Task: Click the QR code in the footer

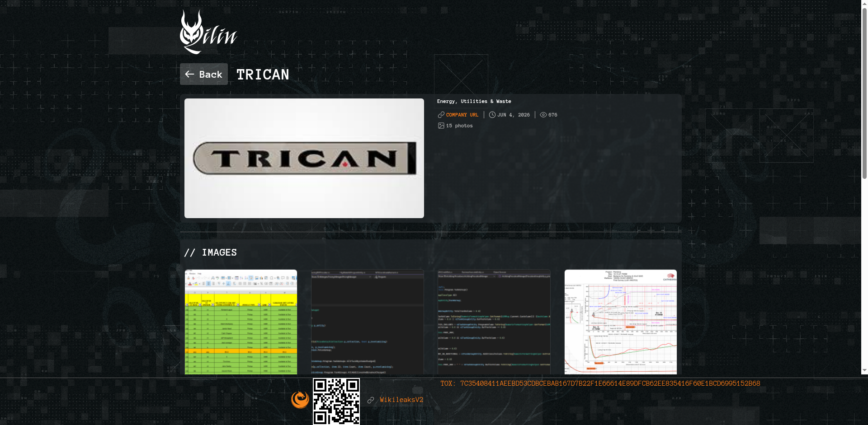Action: [x=336, y=402]
